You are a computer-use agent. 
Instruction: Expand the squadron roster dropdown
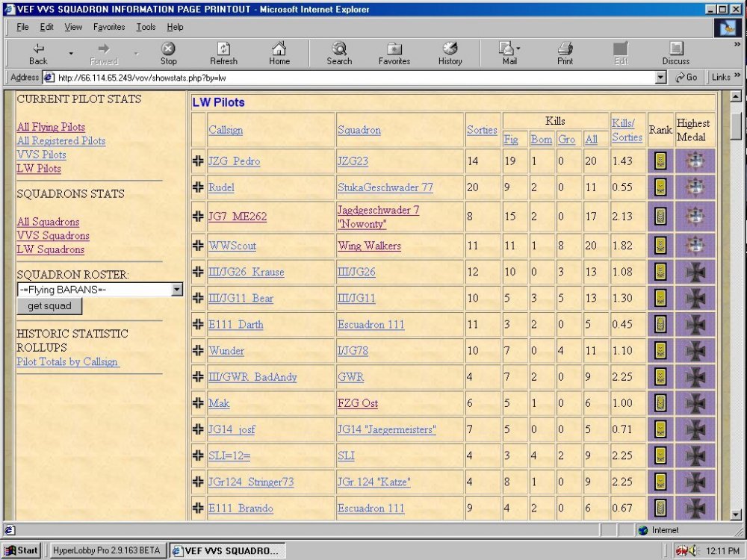tap(177, 290)
